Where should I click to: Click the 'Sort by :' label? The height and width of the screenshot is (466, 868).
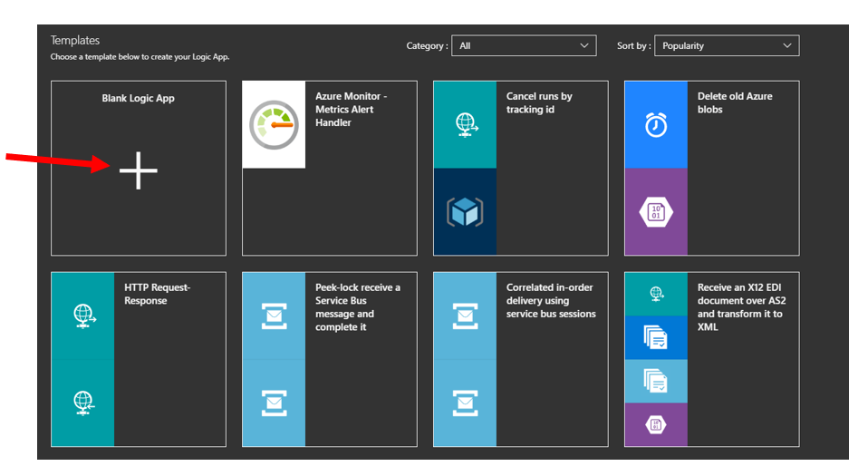pos(634,45)
